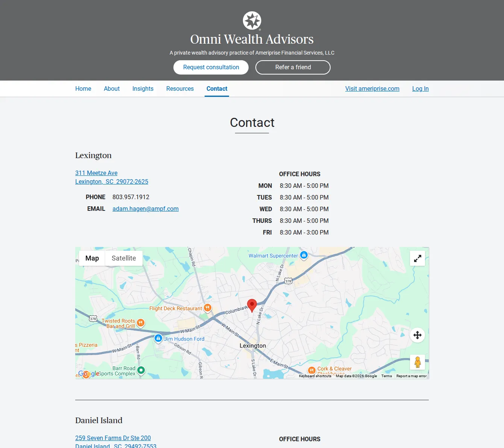504x448 pixels.
Task: Click Request consultation button
Action: click(x=211, y=67)
